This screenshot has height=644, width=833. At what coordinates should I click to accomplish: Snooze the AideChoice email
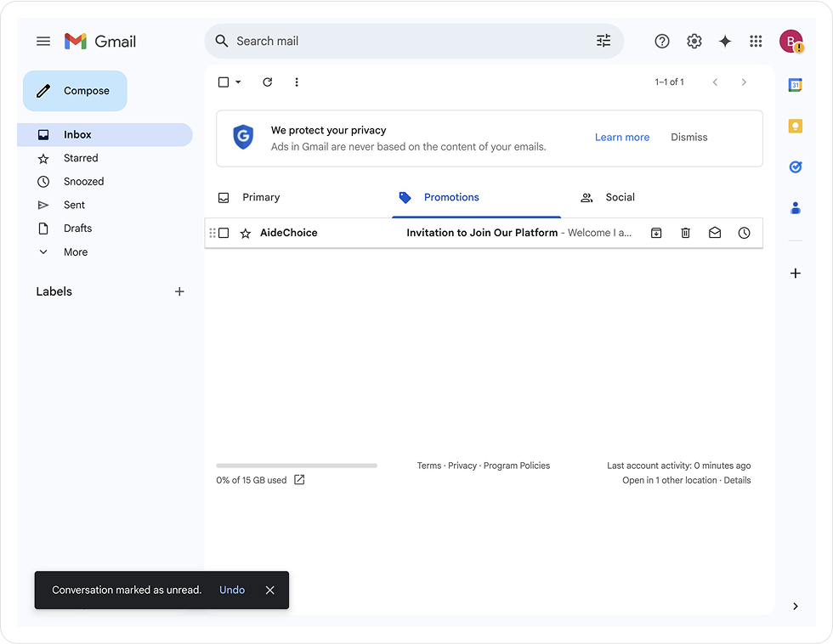click(744, 233)
